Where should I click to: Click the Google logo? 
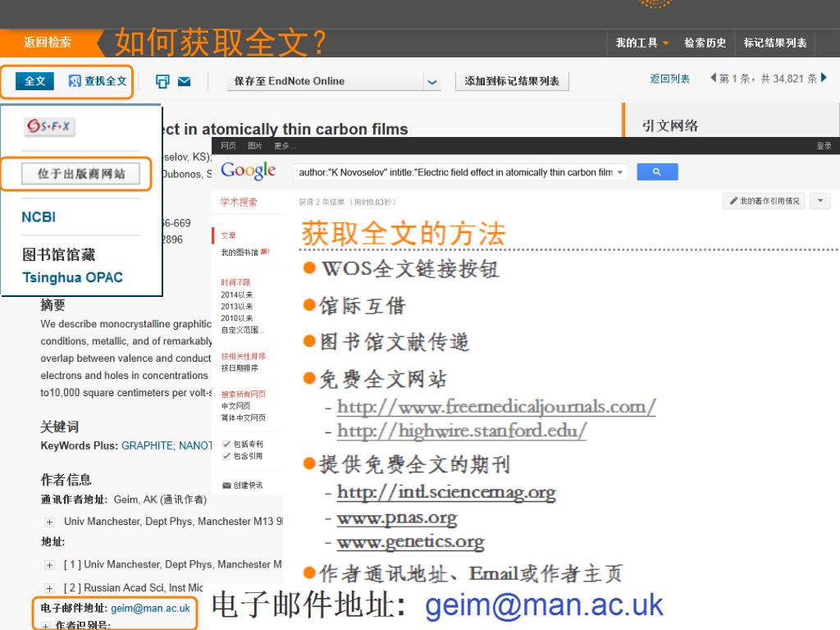[248, 171]
